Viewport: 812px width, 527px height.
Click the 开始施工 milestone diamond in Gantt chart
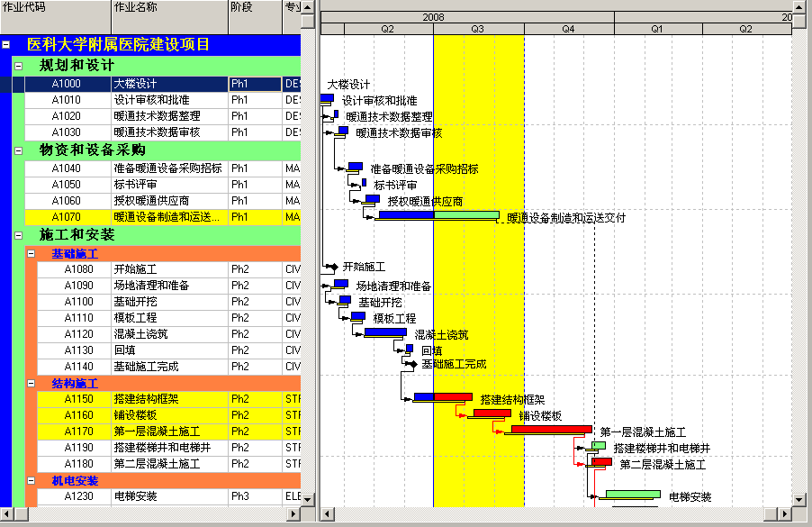(x=332, y=267)
